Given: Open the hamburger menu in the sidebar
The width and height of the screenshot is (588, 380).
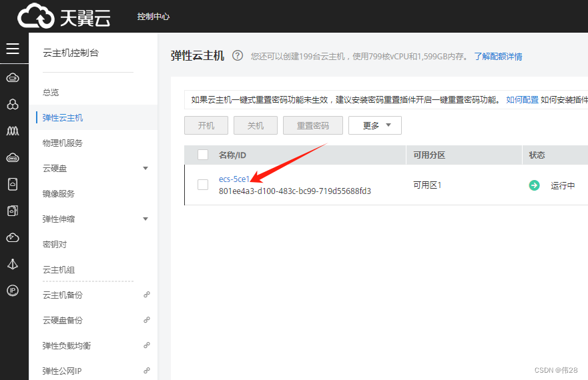Looking at the screenshot, I should [x=13, y=49].
